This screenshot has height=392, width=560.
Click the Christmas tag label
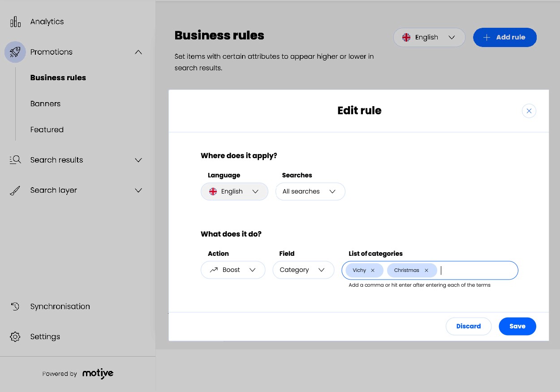(x=407, y=271)
